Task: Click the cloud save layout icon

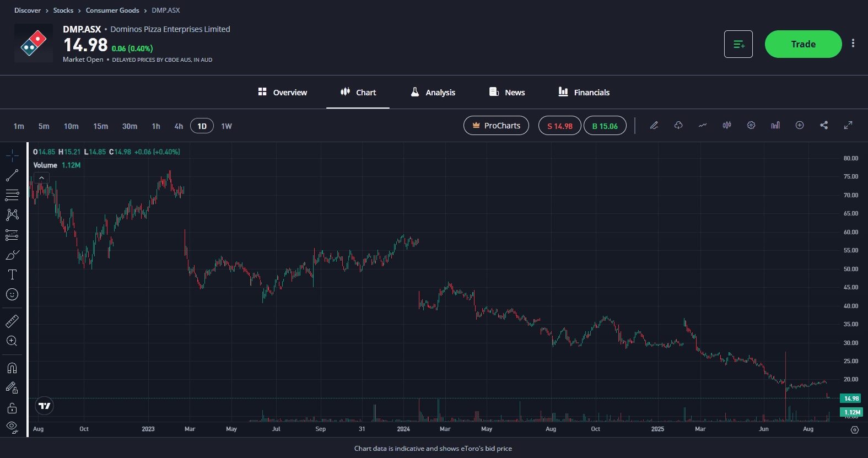Action: click(x=678, y=126)
